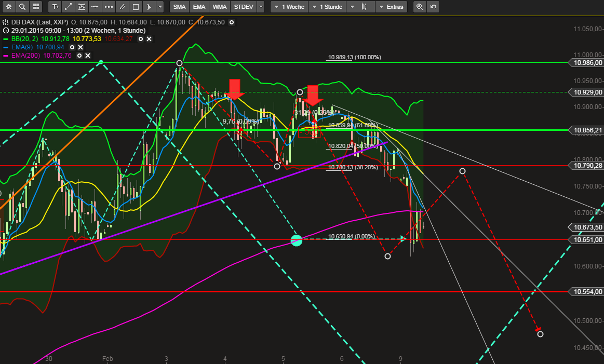
Task: Add SMA indicator
Action: coord(179,7)
